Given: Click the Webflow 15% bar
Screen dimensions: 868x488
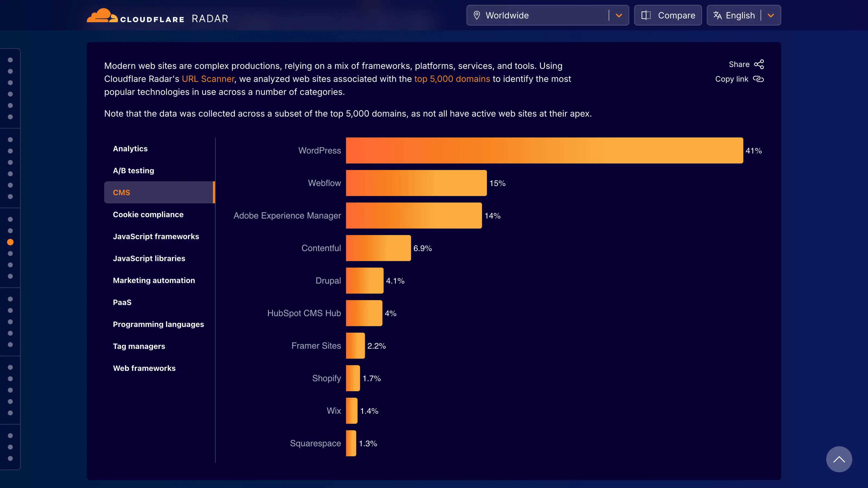Looking at the screenshot, I should 416,183.
